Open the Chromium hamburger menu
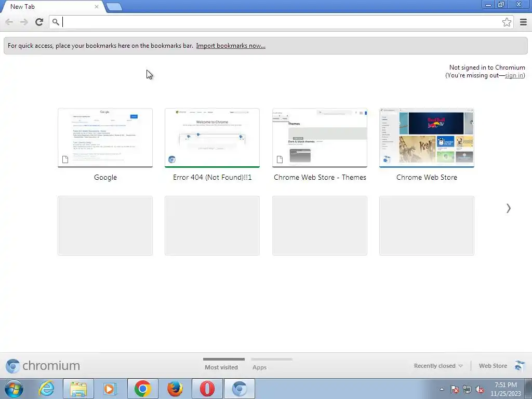Screen dimensions: 532x399 click(523, 22)
